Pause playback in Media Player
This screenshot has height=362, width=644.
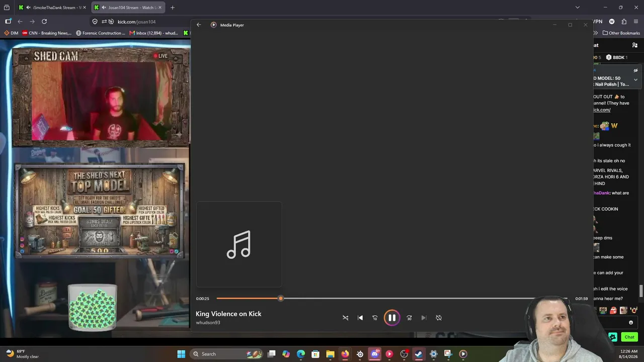coord(391,318)
